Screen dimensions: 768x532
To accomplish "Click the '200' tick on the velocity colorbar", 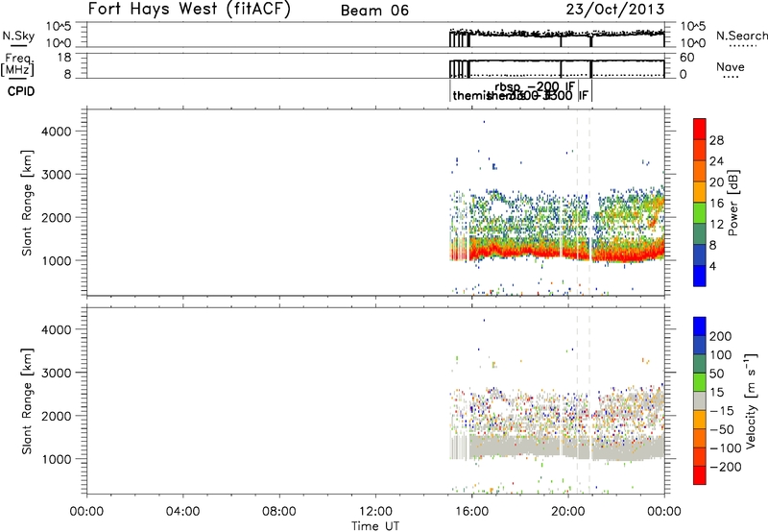I will click(721, 336).
